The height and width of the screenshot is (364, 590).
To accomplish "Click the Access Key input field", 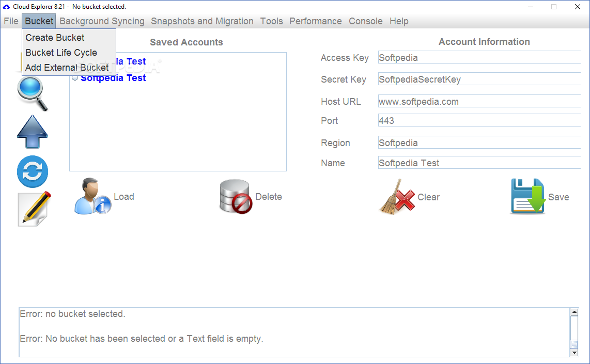I will click(x=479, y=57).
